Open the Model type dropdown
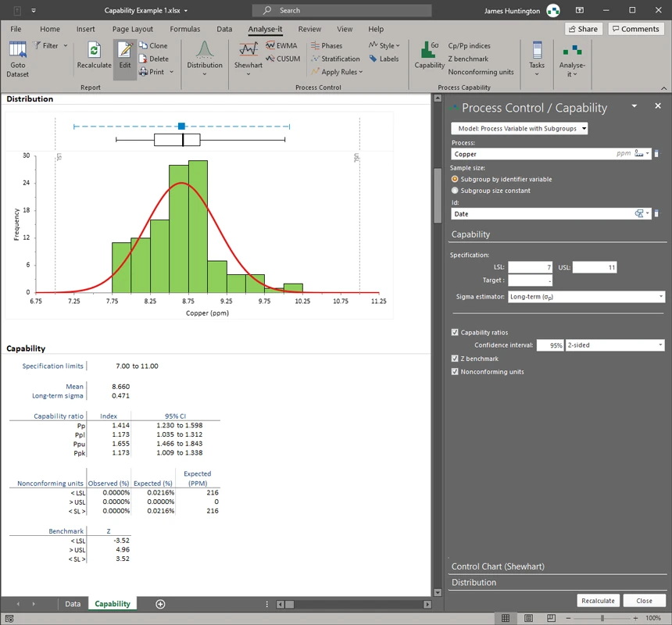 520,129
